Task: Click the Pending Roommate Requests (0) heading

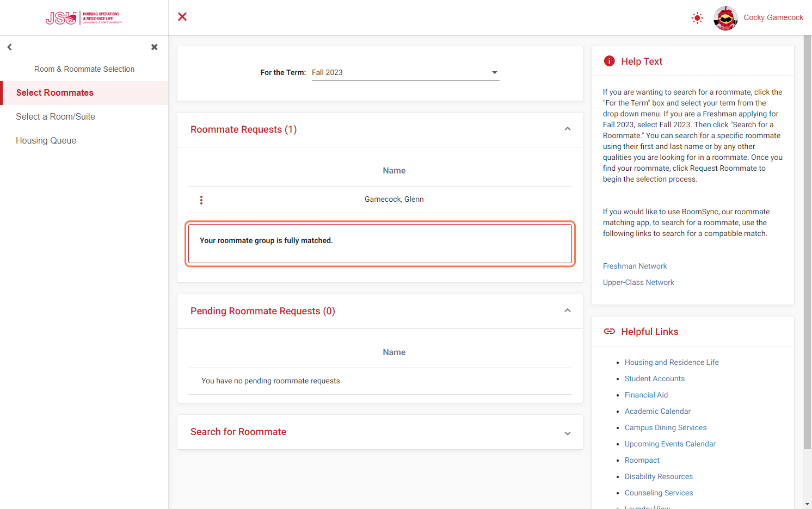Action: (x=263, y=311)
